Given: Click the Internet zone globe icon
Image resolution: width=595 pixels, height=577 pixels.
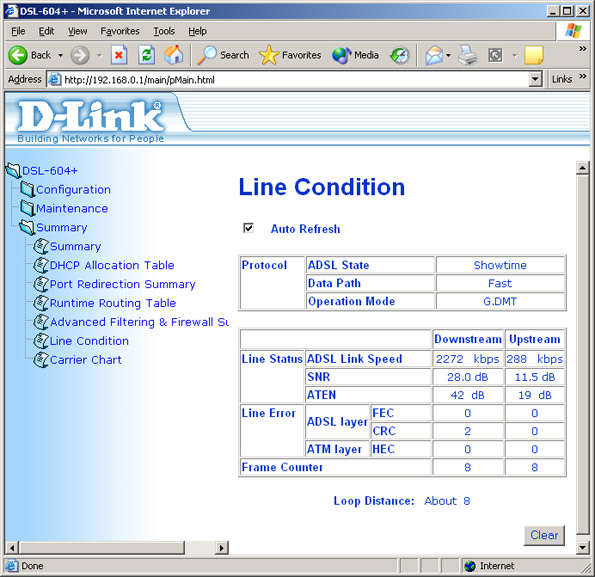Looking at the screenshot, I should 470,566.
